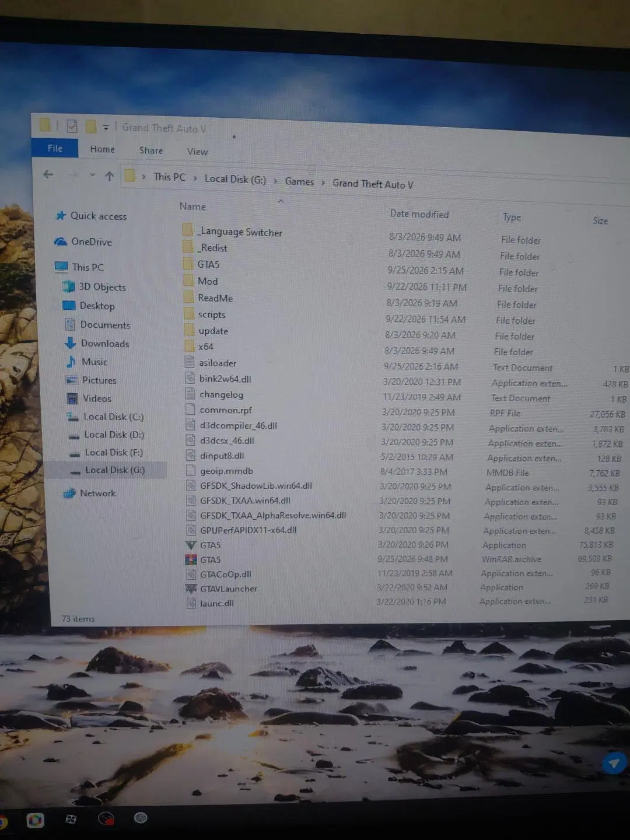630x840 pixels.
Task: Click the New folder icon in the title bar
Action: 91,127
